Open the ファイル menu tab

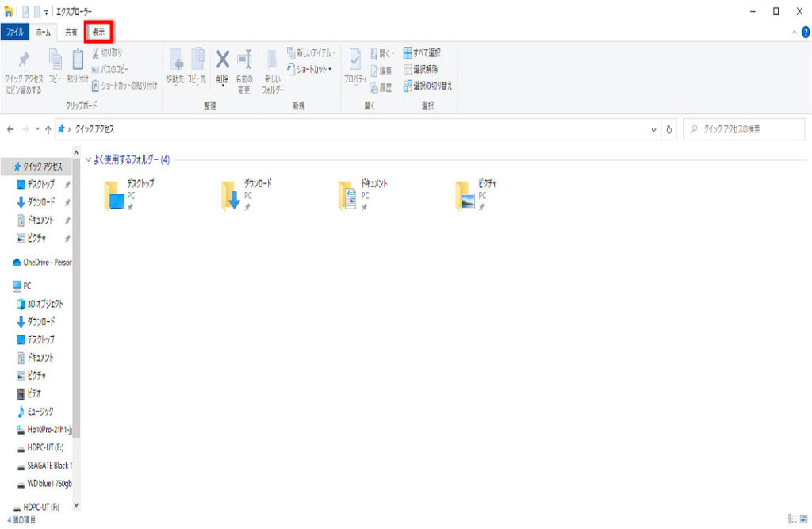click(x=16, y=32)
